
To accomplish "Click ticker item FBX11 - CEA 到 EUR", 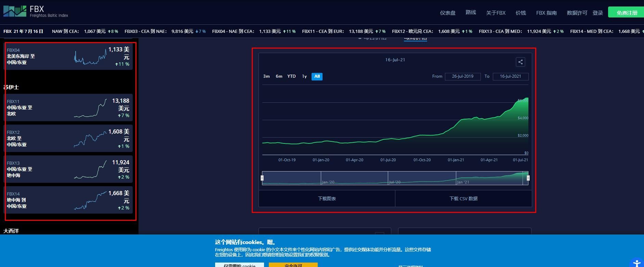I will [344, 31].
